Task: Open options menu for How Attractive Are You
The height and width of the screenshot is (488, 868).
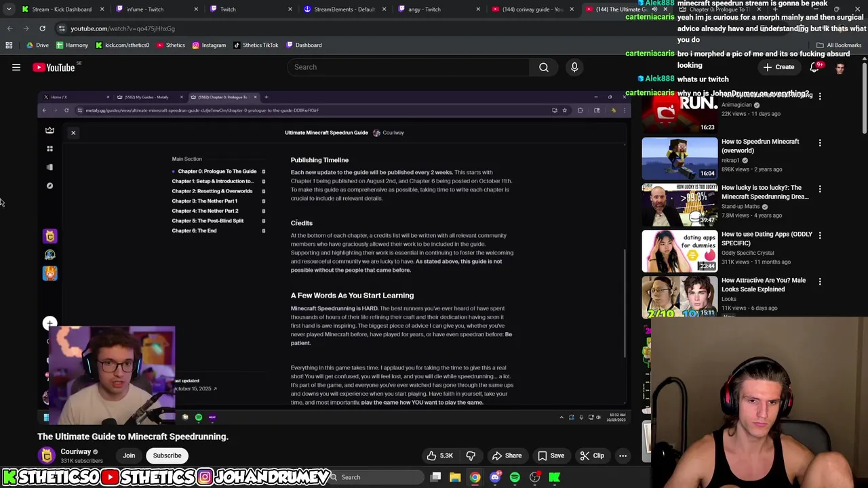Action: [820, 281]
